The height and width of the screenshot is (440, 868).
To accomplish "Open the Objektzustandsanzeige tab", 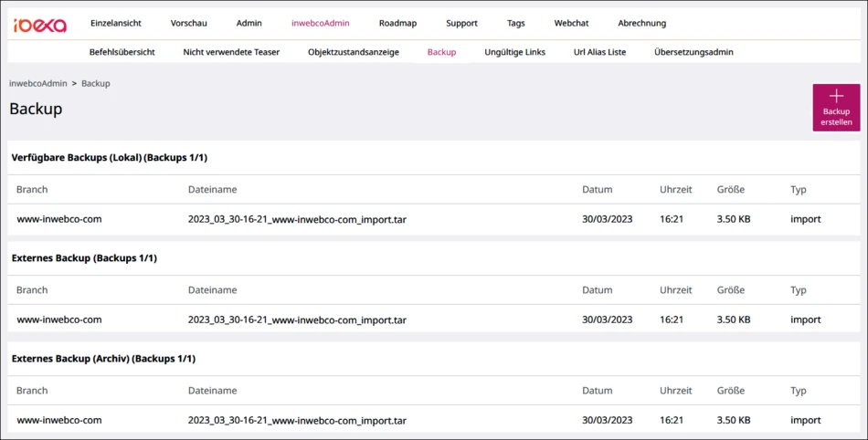I will coord(354,52).
